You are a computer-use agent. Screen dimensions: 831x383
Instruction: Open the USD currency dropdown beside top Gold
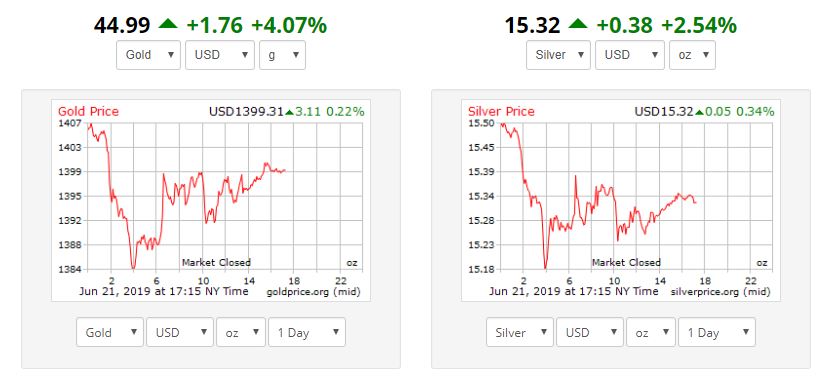point(220,55)
